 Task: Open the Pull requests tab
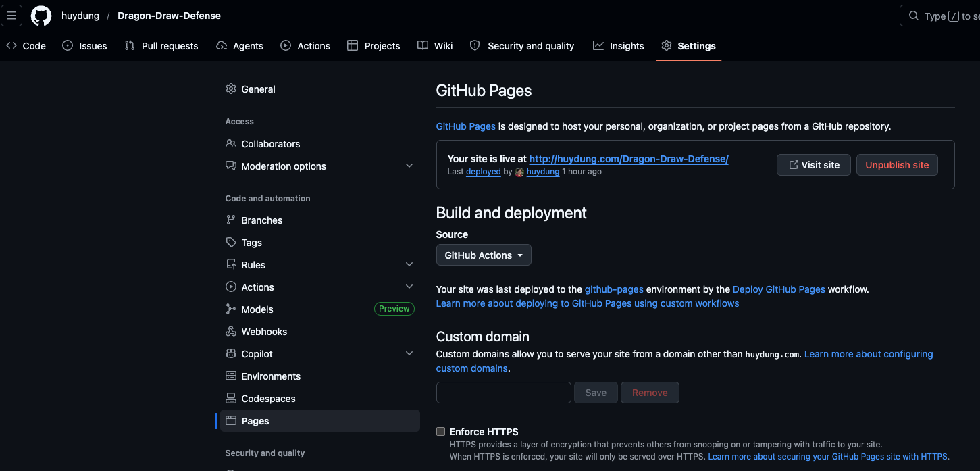[161, 45]
